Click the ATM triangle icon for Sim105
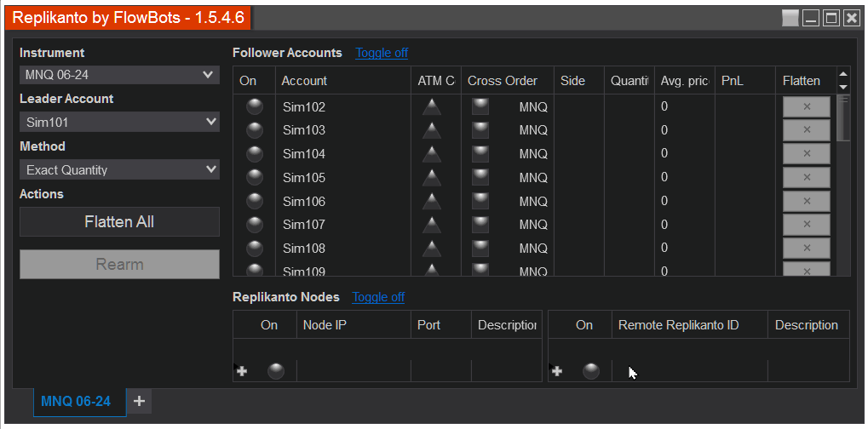This screenshot has width=868, height=429. (431, 177)
